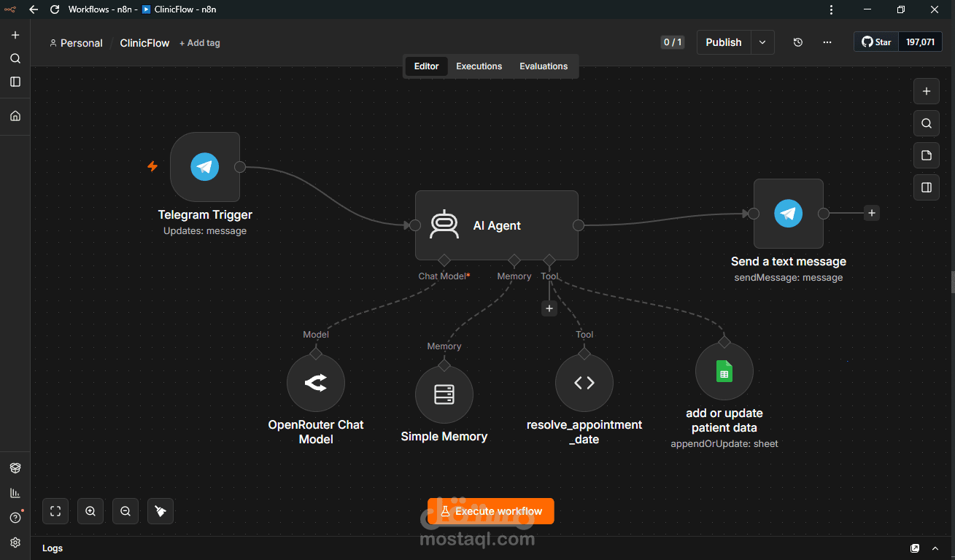This screenshot has width=955, height=560.
Task: Open the help menu
Action: [x=15, y=518]
